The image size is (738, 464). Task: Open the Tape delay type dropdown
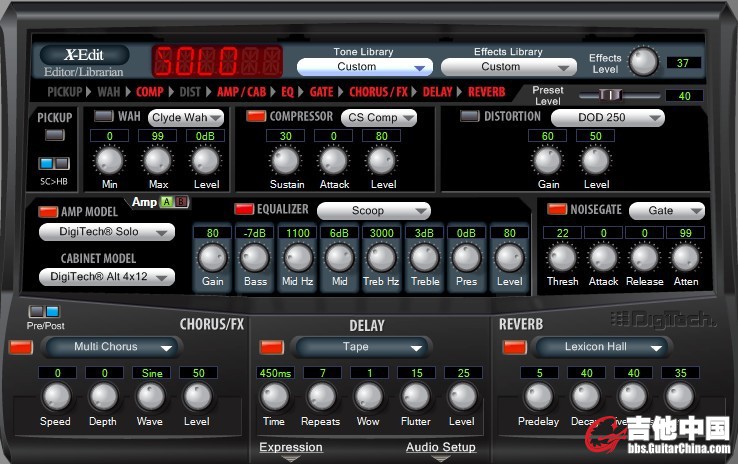coord(361,347)
